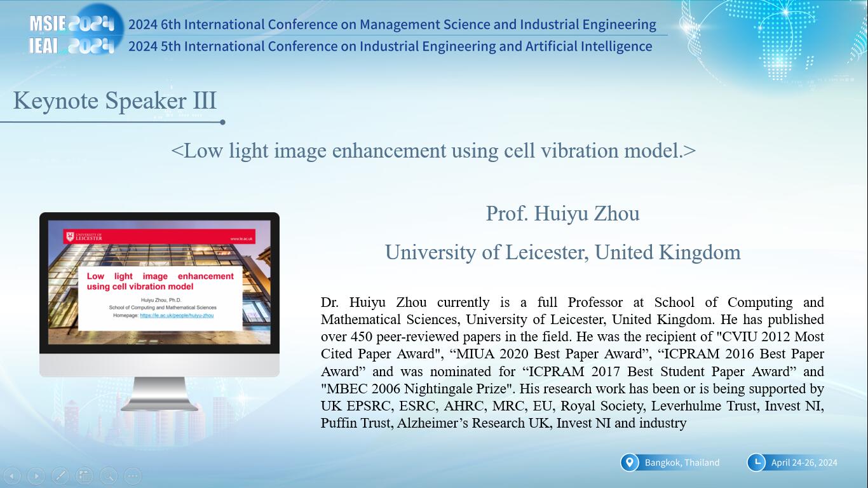Click the 5th International Conference on Industrial Engineering line
Screen dimensions: 868x488
point(390,46)
